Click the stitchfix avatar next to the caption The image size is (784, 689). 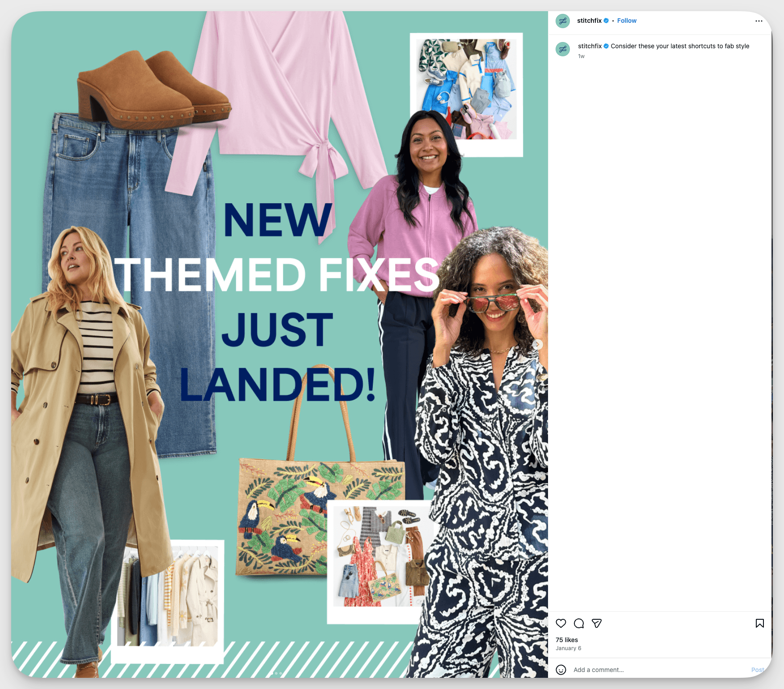(x=562, y=49)
